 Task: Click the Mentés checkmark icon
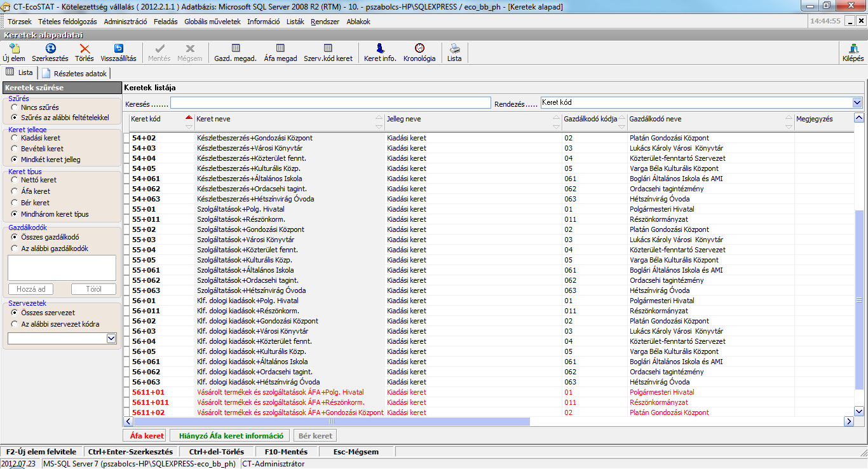pos(159,48)
